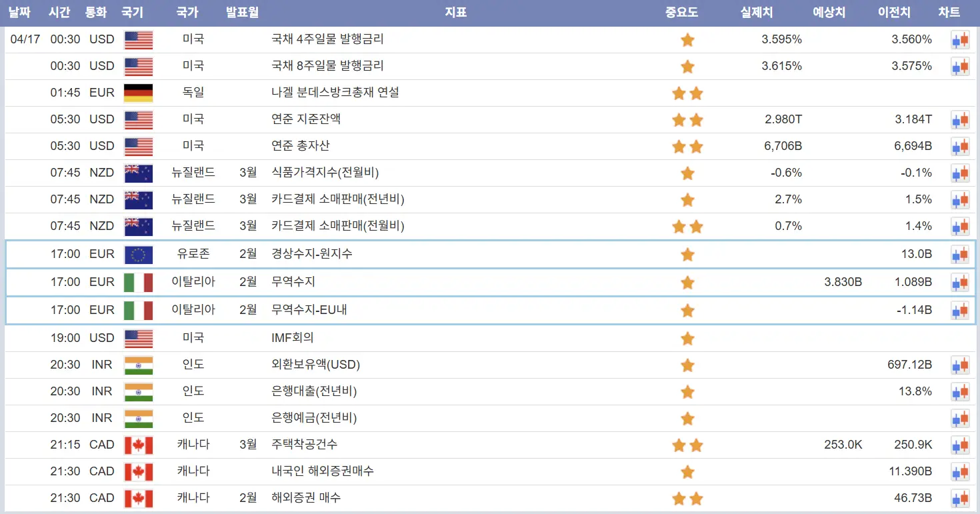Open chart icon for 주택착공건수 row
This screenshot has height=514, width=980.
(960, 445)
